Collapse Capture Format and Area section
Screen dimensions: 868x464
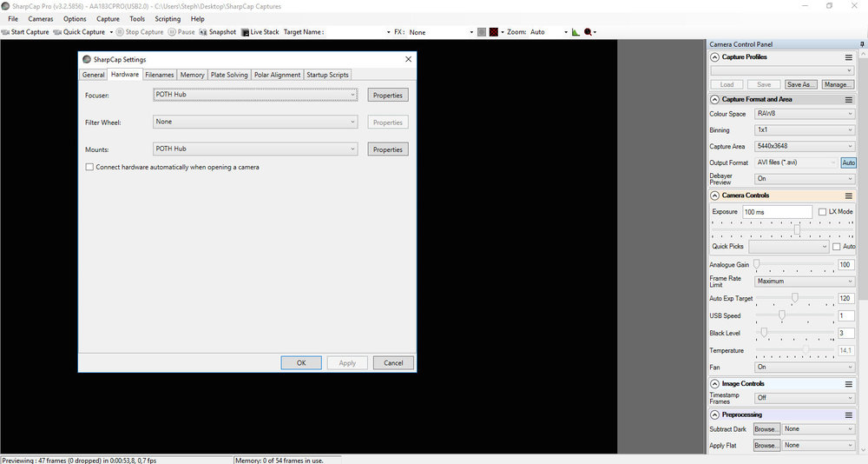714,100
